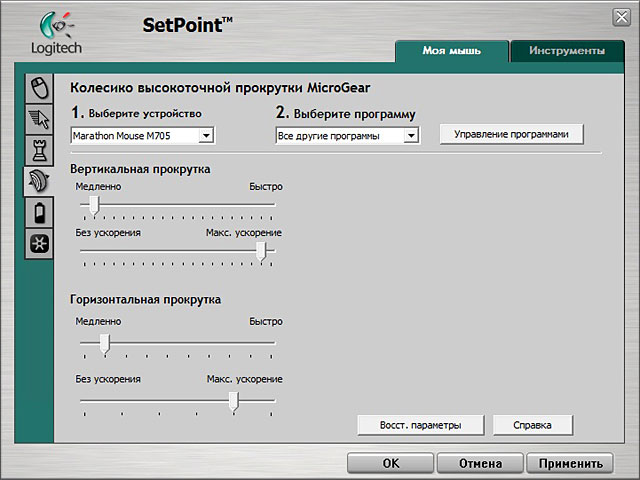
Task: Click the Вертикальная прокрутка heading
Action: coord(140,169)
